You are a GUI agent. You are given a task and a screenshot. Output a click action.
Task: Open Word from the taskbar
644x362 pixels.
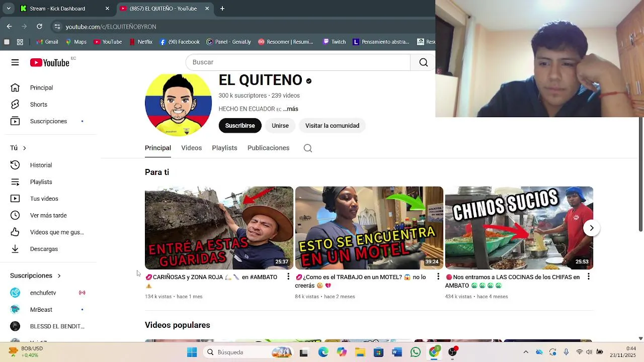397,352
